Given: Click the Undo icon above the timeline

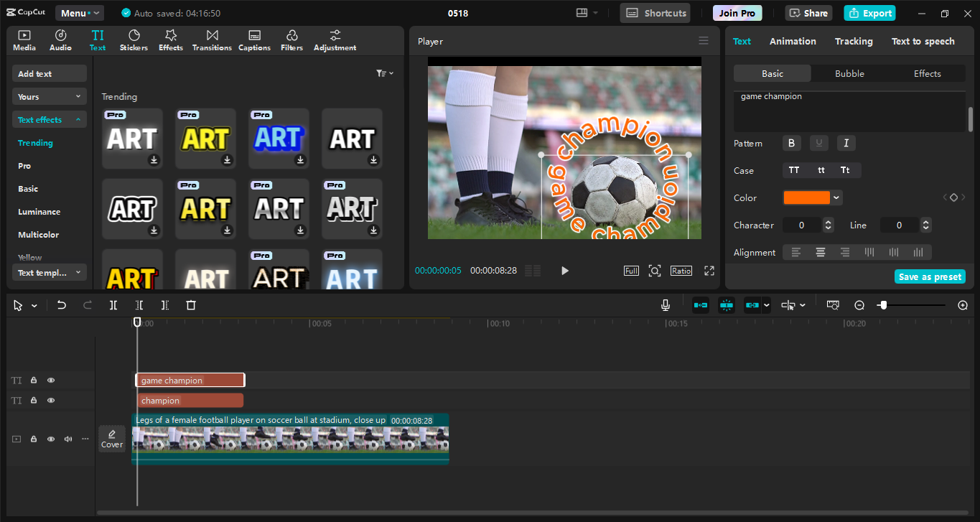Looking at the screenshot, I should point(61,304).
